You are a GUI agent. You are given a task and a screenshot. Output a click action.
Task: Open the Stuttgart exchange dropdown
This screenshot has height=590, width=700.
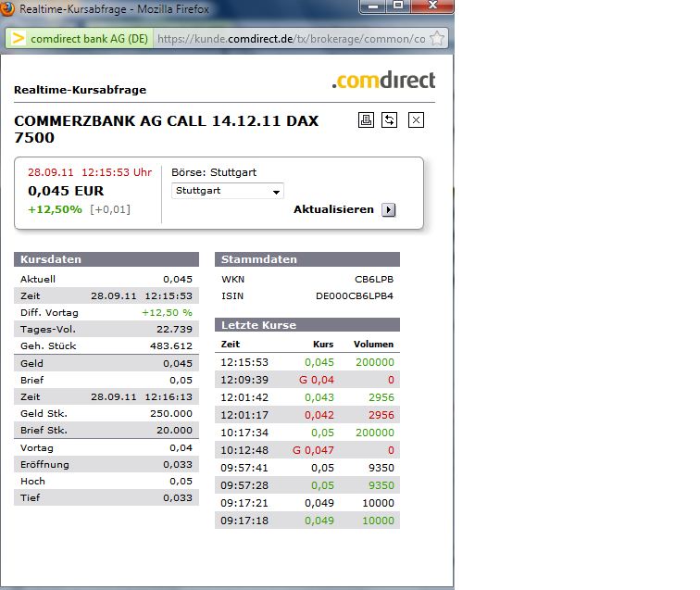(228, 191)
